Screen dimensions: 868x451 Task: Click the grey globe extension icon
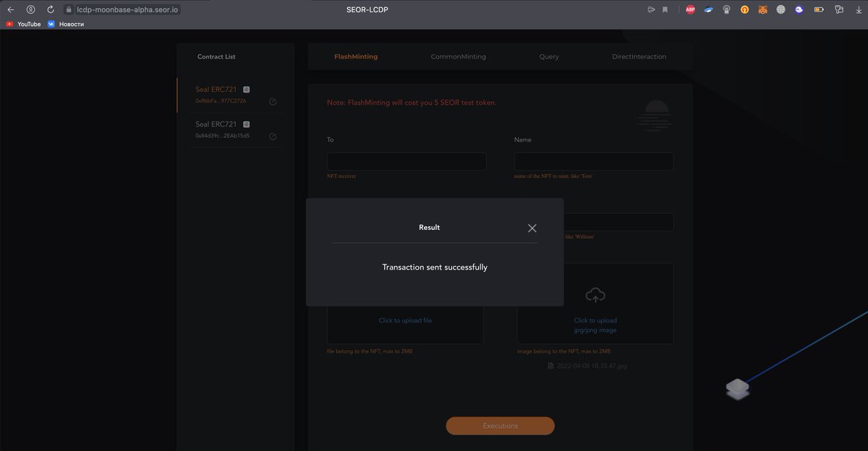pos(780,10)
